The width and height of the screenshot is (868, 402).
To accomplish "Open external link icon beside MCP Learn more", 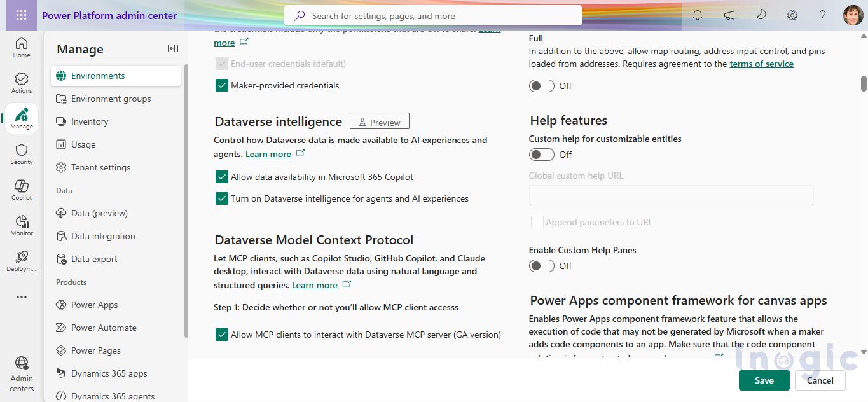I will pos(347,284).
